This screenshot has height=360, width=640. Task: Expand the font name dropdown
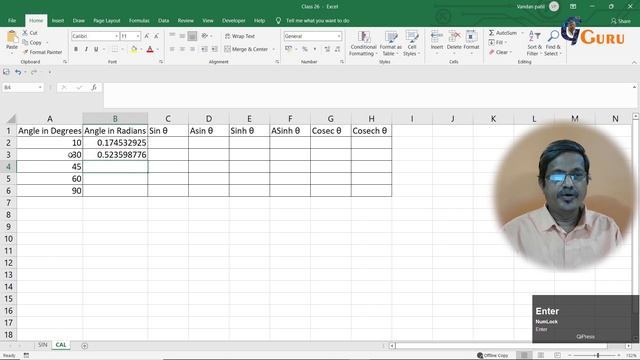tap(116, 36)
